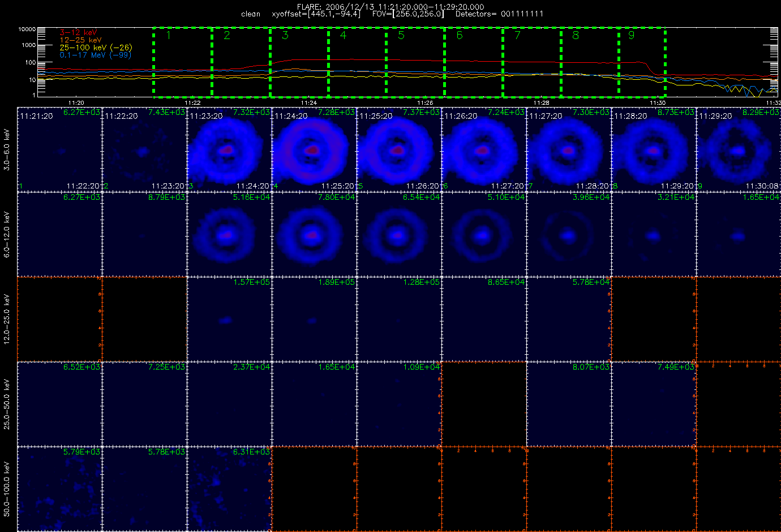Select interval number 3 in the lightcurve

[x=299, y=62]
